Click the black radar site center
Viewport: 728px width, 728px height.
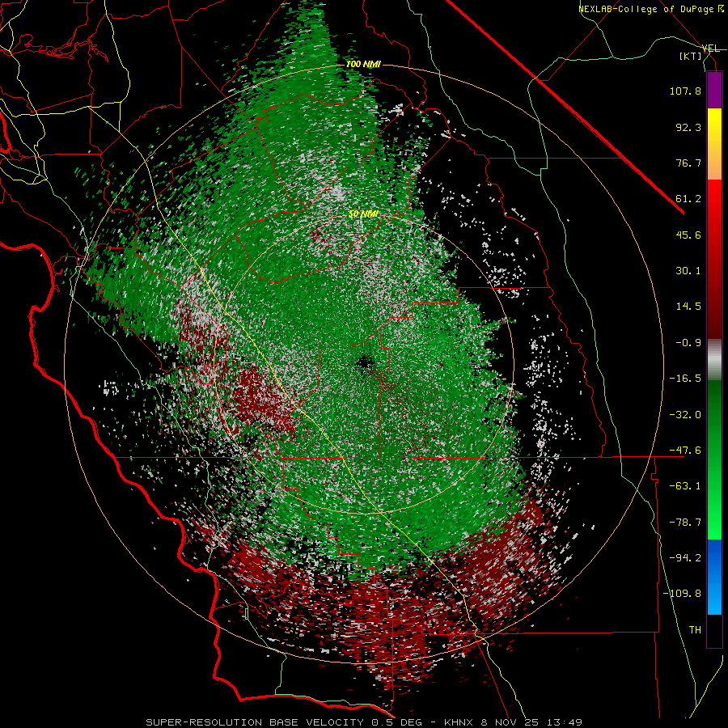click(366, 362)
